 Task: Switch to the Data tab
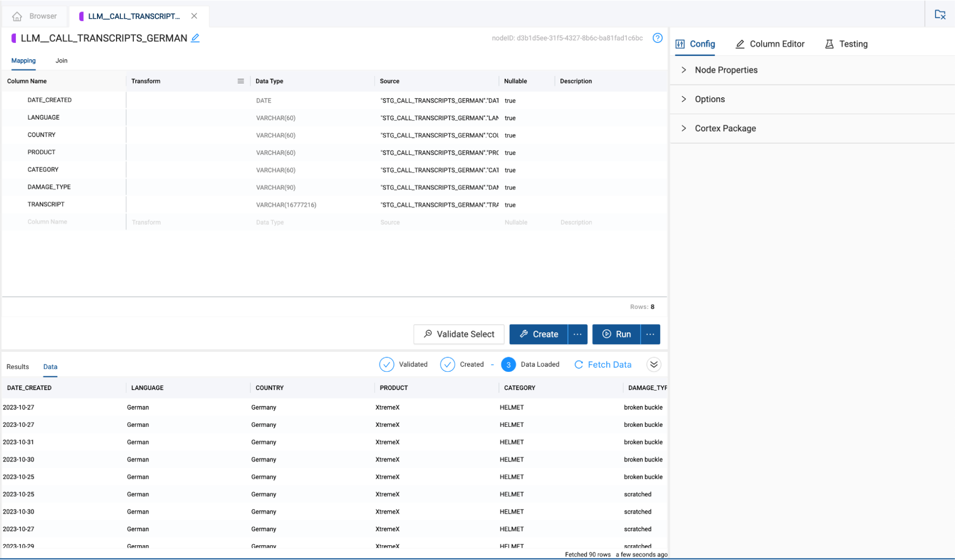pyautogui.click(x=50, y=367)
